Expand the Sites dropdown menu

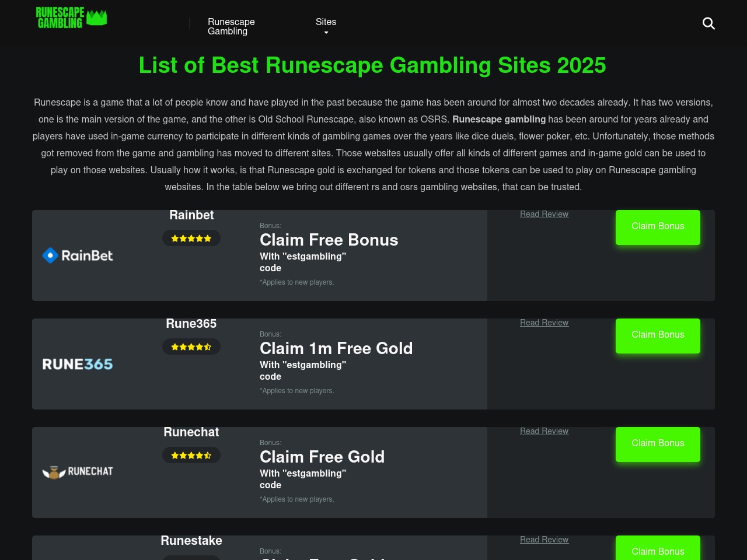[326, 26]
